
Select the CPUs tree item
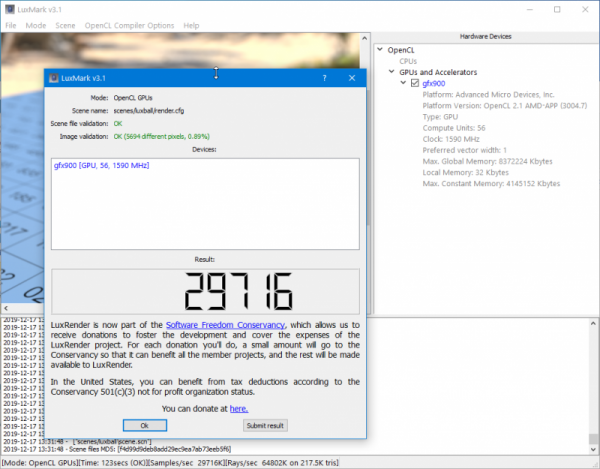pos(408,61)
